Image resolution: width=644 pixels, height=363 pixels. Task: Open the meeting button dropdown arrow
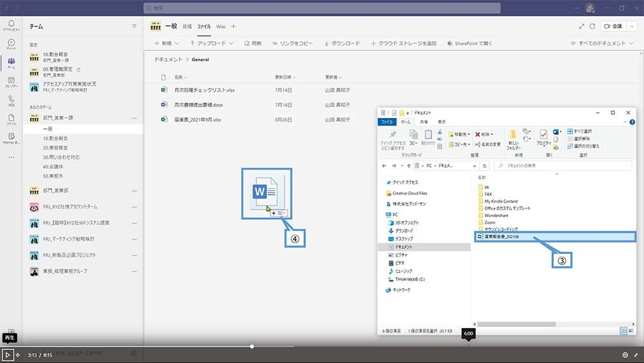tap(632, 26)
